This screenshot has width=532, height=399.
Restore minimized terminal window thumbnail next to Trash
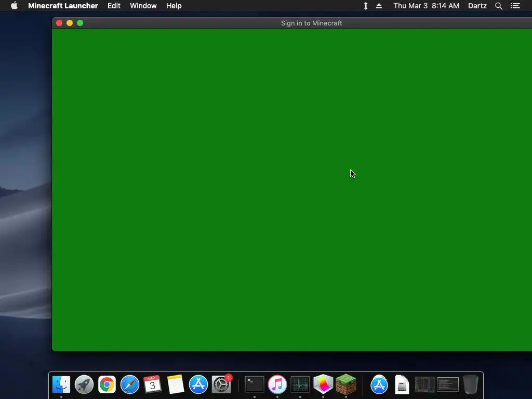(x=448, y=385)
